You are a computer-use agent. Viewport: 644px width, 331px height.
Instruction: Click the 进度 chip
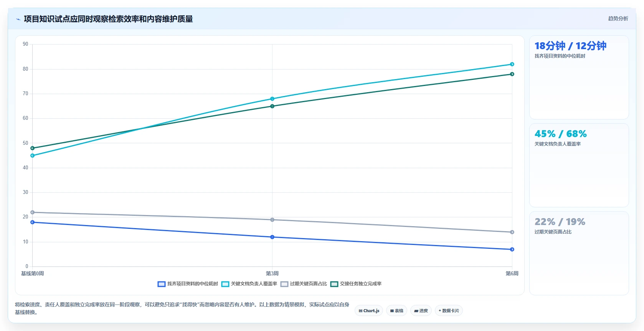click(x=421, y=311)
